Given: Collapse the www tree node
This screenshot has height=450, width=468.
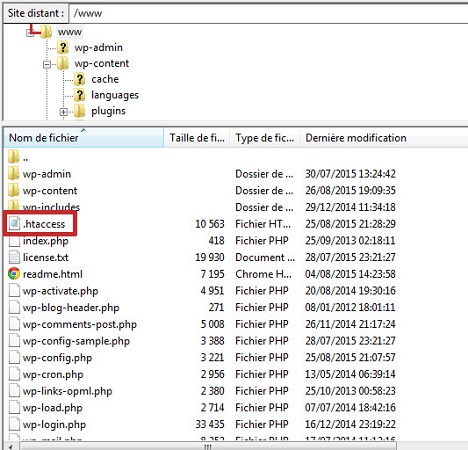Looking at the screenshot, I should coord(30,33).
